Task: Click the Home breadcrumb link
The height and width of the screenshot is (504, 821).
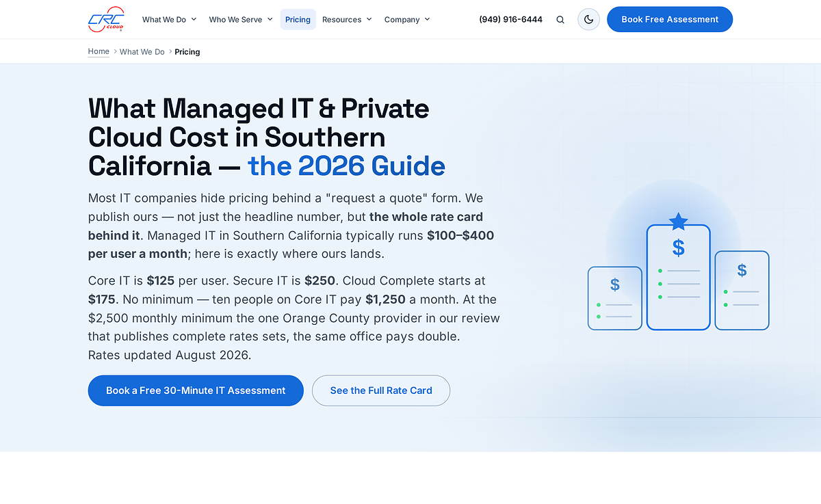Action: pos(99,51)
